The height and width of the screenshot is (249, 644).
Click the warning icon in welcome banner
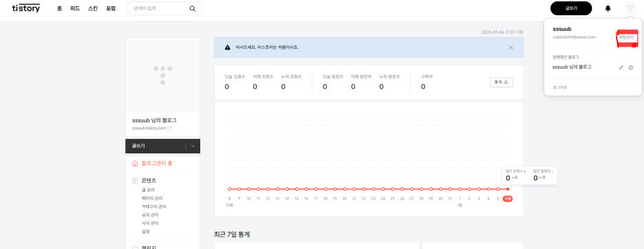pyautogui.click(x=228, y=47)
